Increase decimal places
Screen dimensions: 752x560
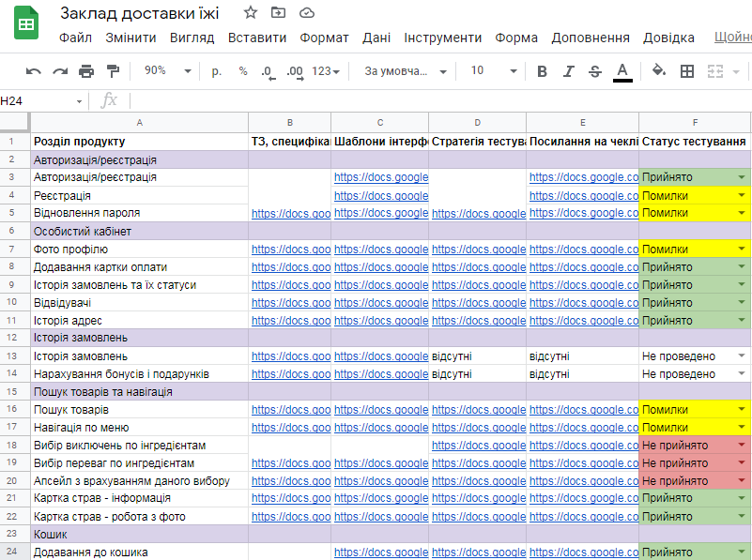pos(295,72)
